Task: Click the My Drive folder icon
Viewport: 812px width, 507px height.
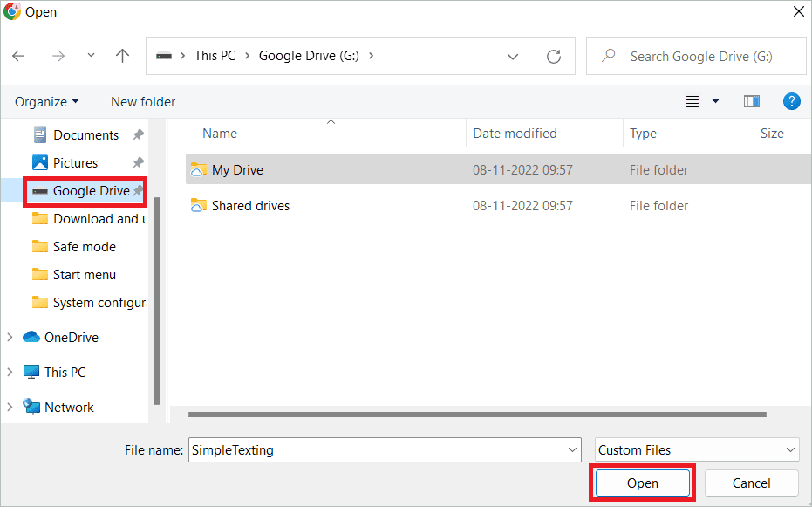Action: click(x=198, y=169)
